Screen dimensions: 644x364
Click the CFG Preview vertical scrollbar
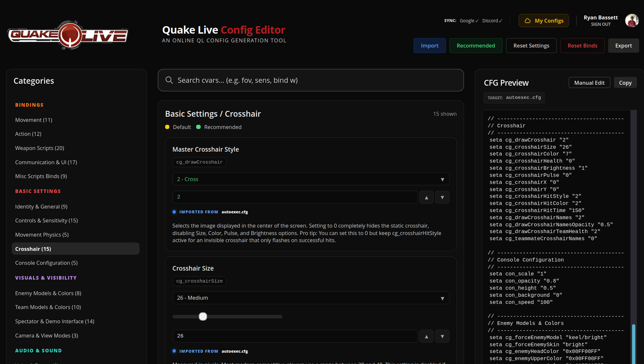click(633, 344)
